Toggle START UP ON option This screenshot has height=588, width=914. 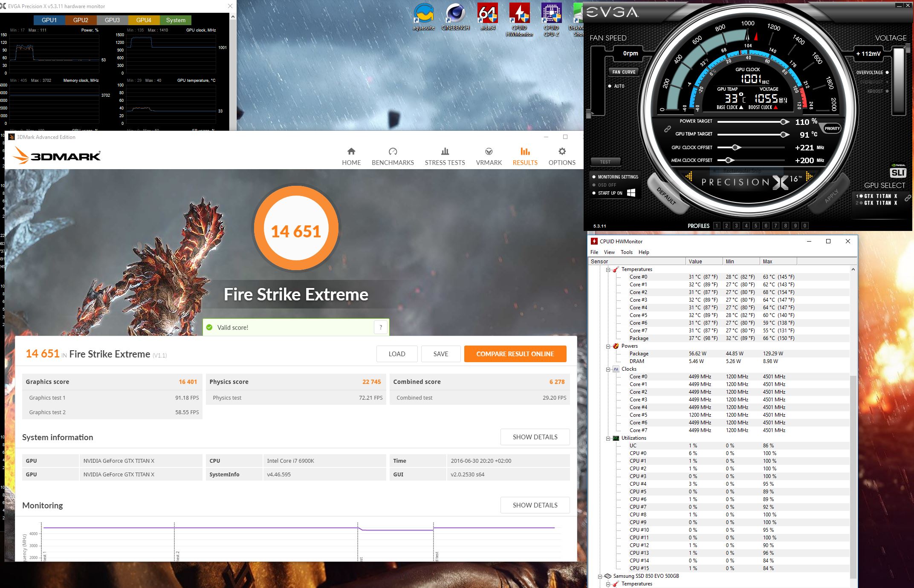click(x=607, y=193)
